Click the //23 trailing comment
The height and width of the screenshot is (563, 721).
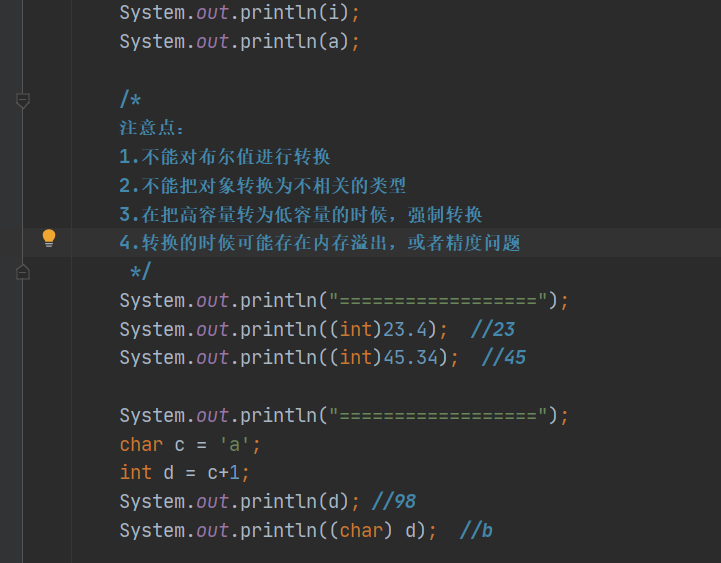(x=492, y=330)
